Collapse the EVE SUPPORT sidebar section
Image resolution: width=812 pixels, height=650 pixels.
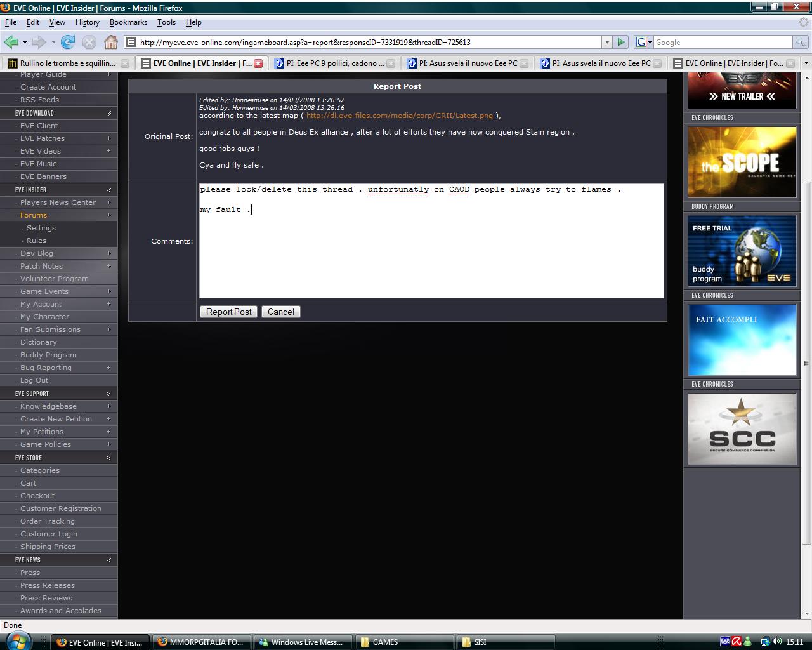tap(108, 394)
